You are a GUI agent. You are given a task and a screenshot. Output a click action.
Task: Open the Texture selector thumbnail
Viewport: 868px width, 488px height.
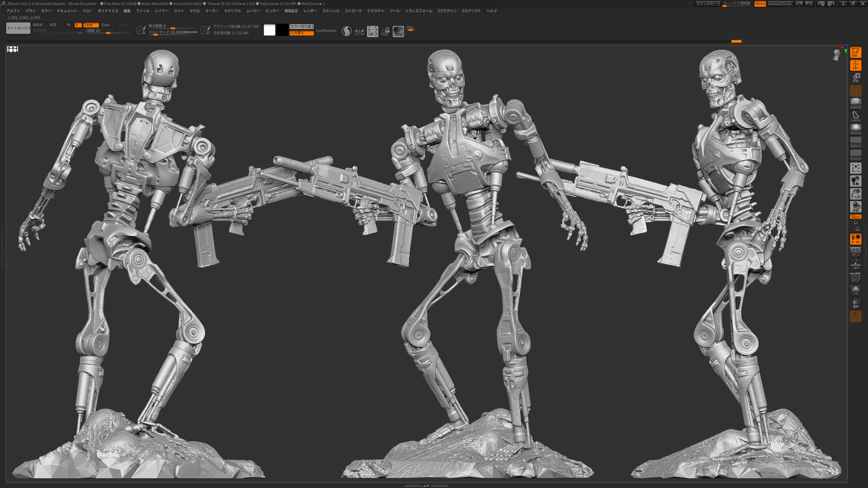[x=855, y=155]
